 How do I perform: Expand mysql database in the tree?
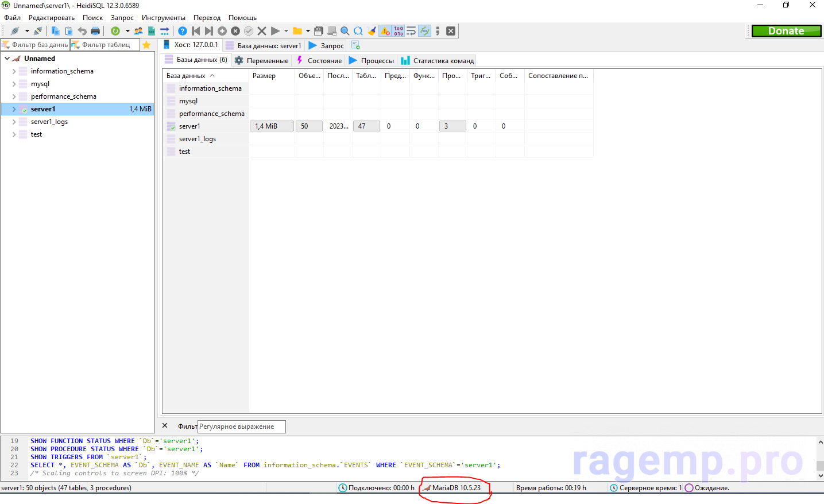pyautogui.click(x=14, y=84)
